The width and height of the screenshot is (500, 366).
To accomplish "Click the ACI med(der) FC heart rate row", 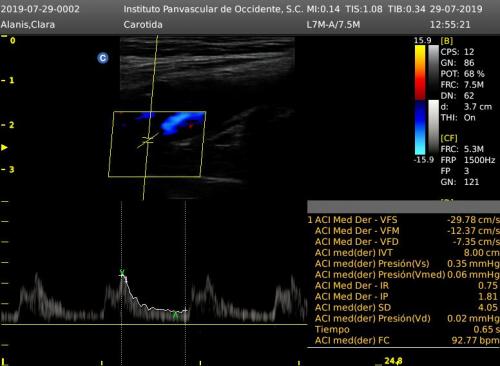I will [403, 341].
